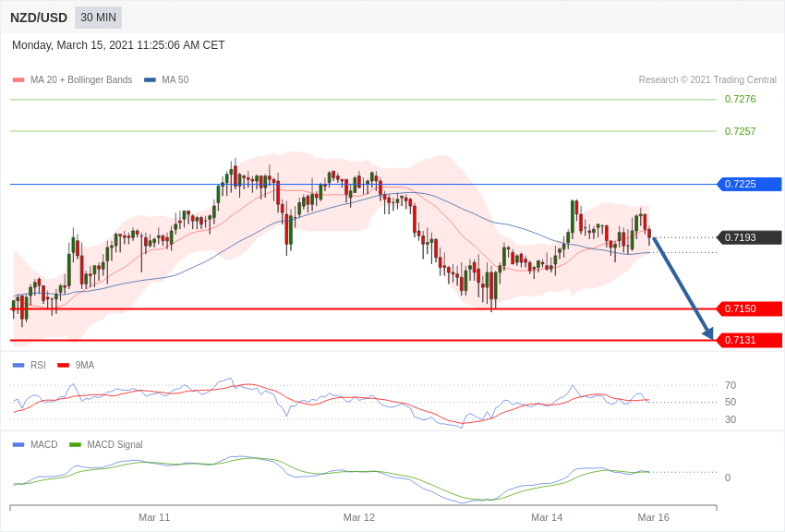
Task: Click the MACD legend swatch
Action: coord(18,444)
